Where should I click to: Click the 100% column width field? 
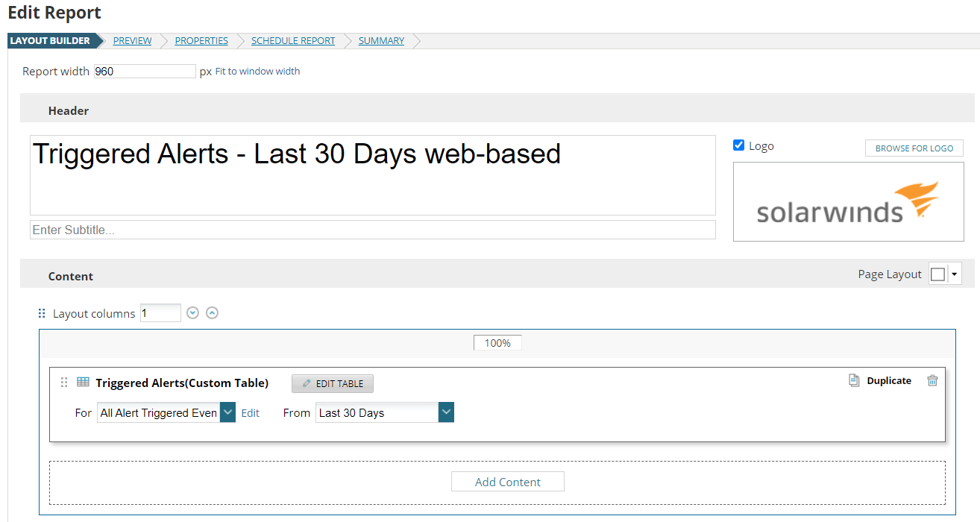click(x=497, y=343)
